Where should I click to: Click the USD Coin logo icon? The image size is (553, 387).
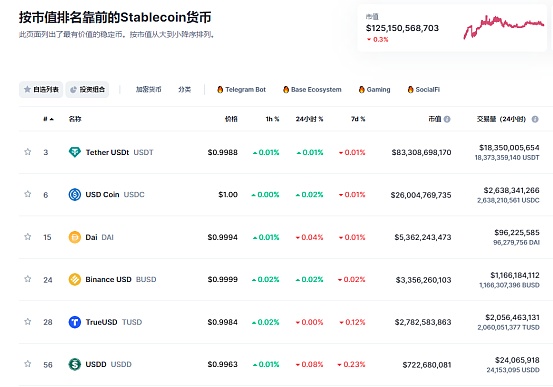tap(74, 194)
